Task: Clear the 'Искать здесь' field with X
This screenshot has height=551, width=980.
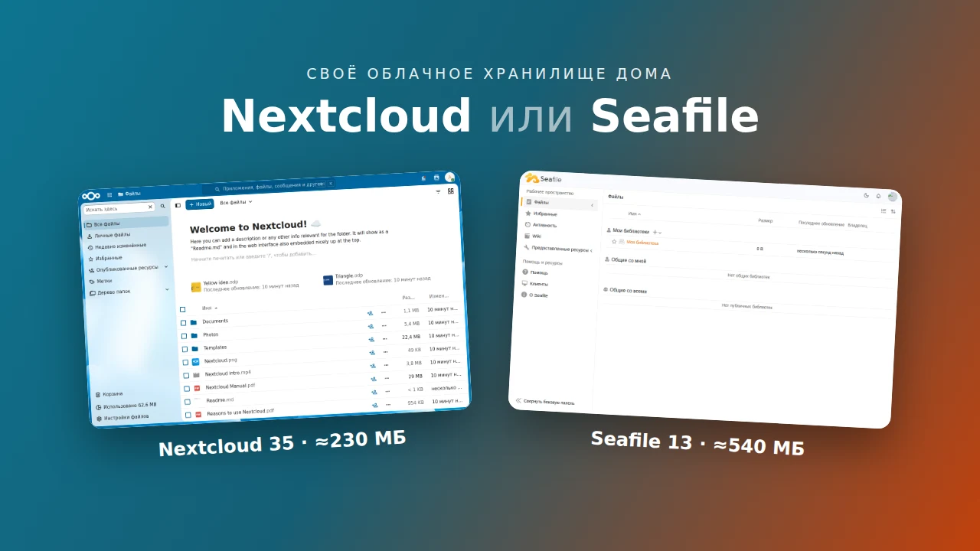Action: [x=150, y=207]
